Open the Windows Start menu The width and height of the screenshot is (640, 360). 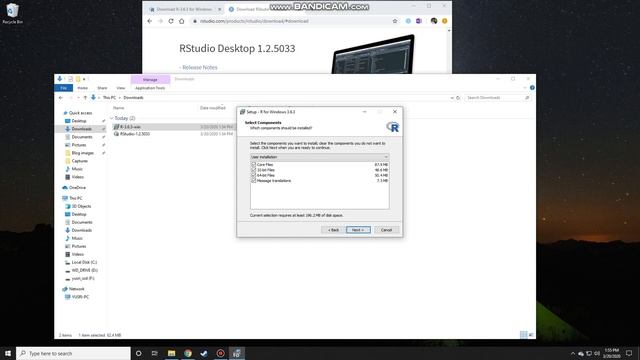(8, 353)
